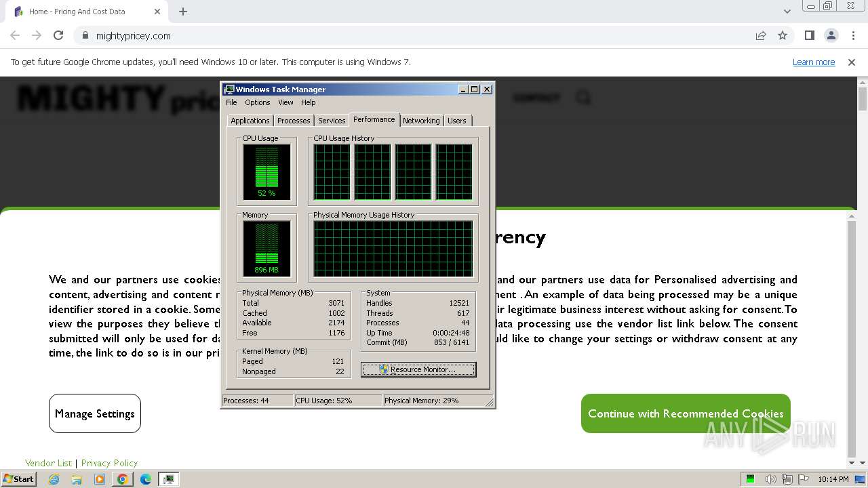
Task: Switch to the Networking tab
Action: (x=421, y=121)
